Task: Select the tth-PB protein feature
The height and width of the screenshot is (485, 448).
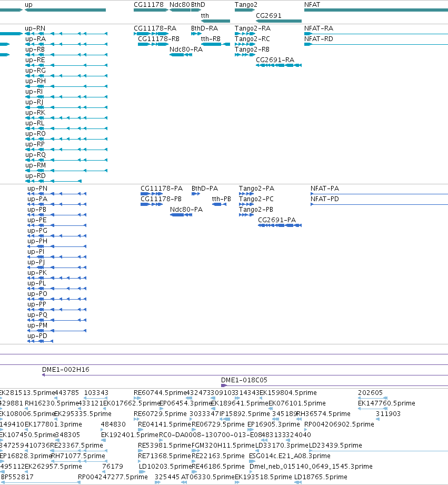Action: click(219, 204)
